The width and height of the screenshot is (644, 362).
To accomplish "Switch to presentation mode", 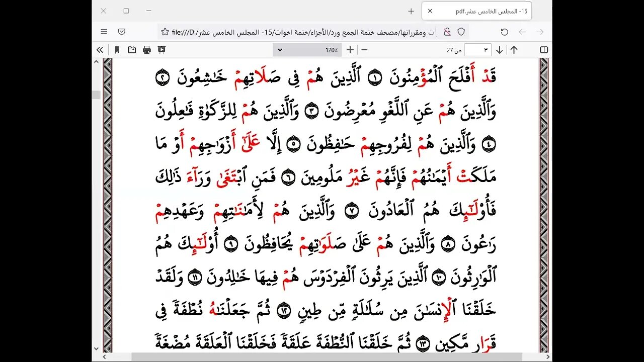I will 162,50.
